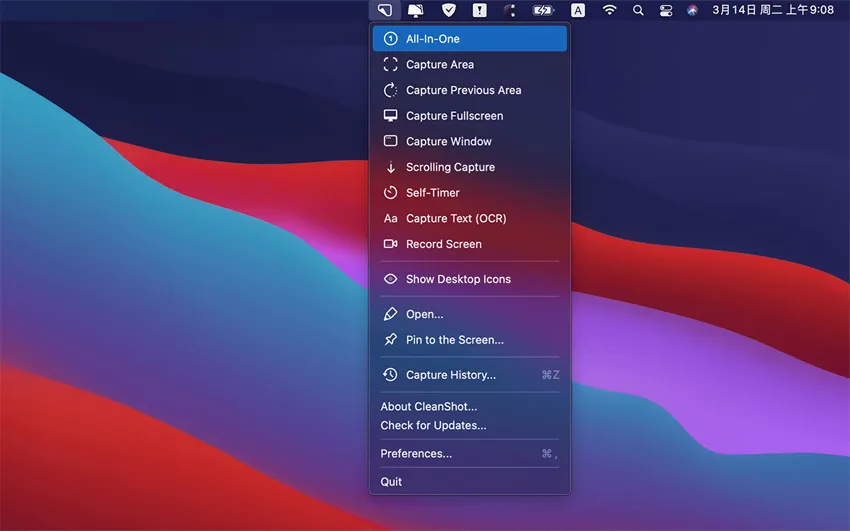Quit CleanShot from the menu

[x=391, y=482]
